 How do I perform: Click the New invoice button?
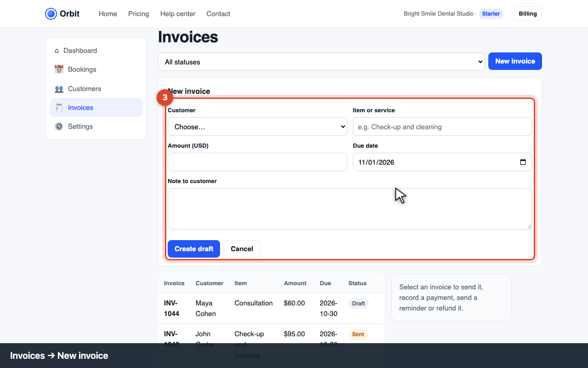[515, 61]
